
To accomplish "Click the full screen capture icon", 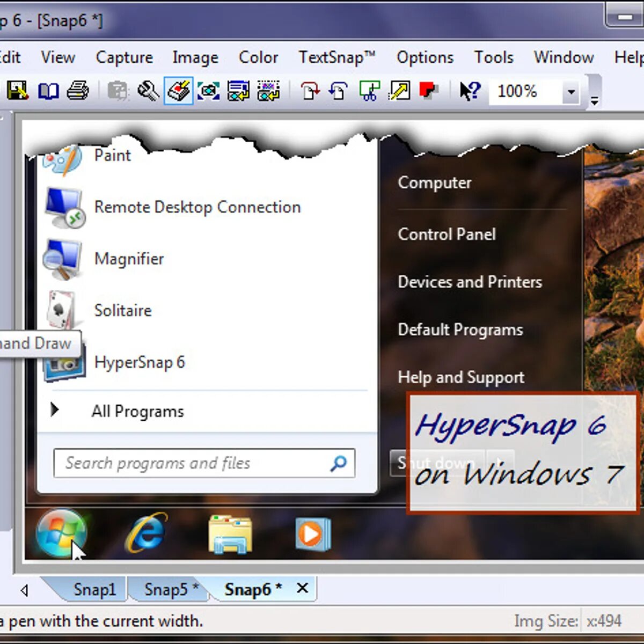I will (x=208, y=91).
